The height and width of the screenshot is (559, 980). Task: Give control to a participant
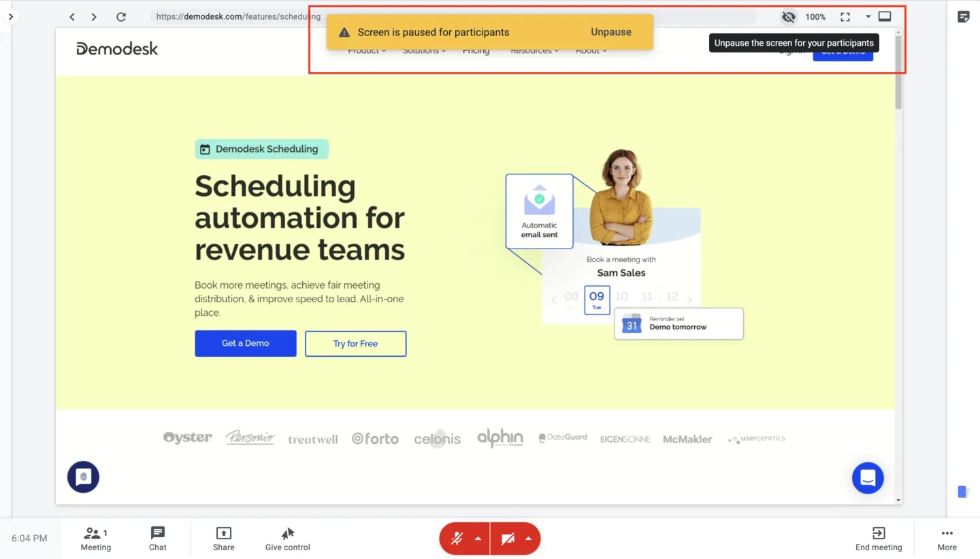[x=288, y=539]
